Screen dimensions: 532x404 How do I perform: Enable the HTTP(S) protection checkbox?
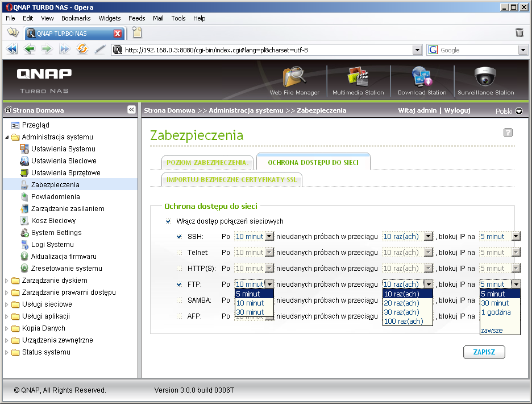[179, 269]
